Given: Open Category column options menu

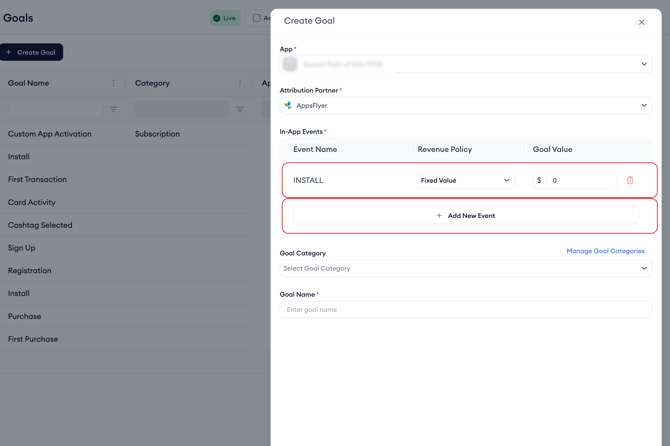Looking at the screenshot, I should (x=240, y=84).
